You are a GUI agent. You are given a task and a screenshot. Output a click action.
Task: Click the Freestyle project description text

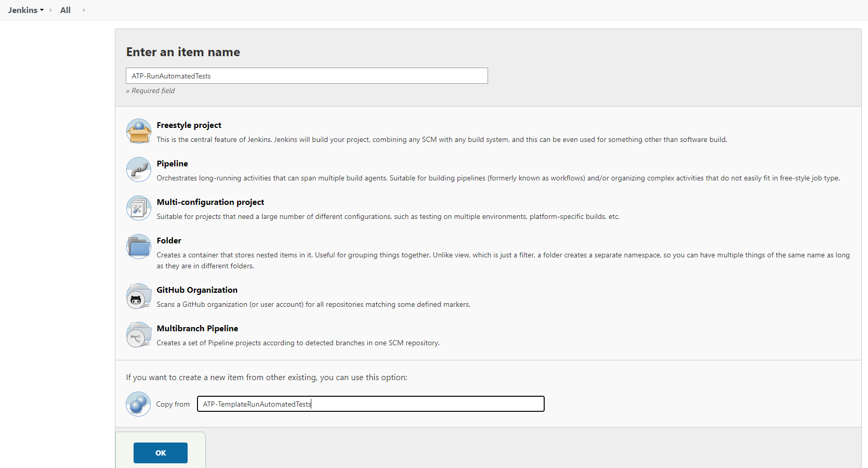[x=442, y=140]
